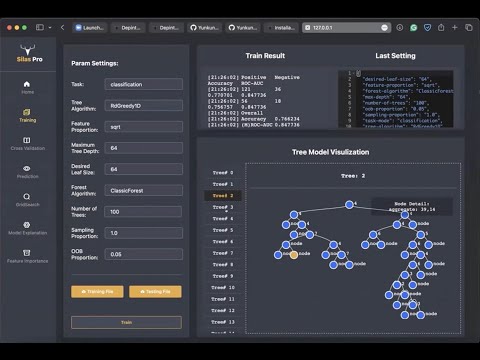This screenshot has height=360, width=480.
Task: Select Tree# 6 in tree list
Action: [223, 242]
